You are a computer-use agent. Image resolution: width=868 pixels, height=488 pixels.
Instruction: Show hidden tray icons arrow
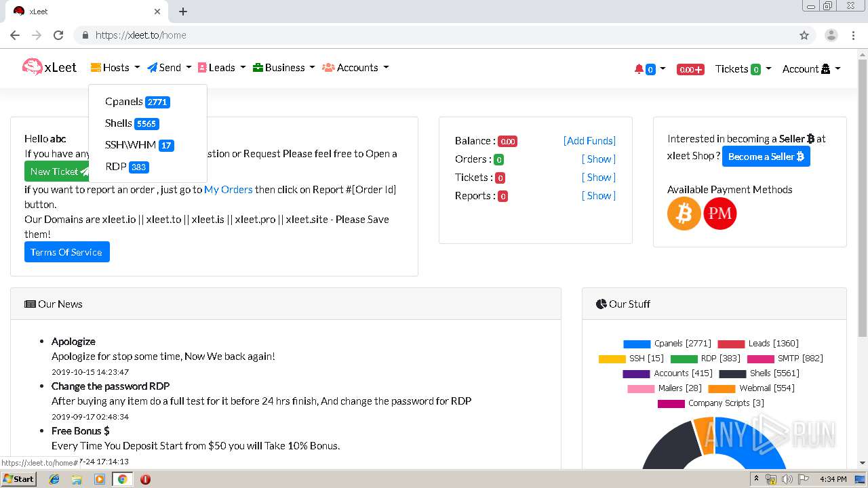pos(756,479)
